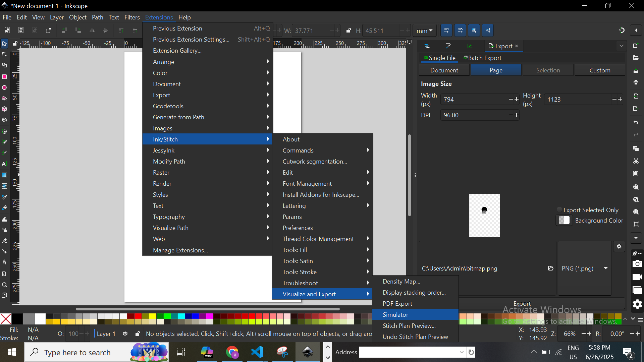Open Ink/Stitch Preferences item
The height and width of the screenshot is (362, 644).
(323, 228)
